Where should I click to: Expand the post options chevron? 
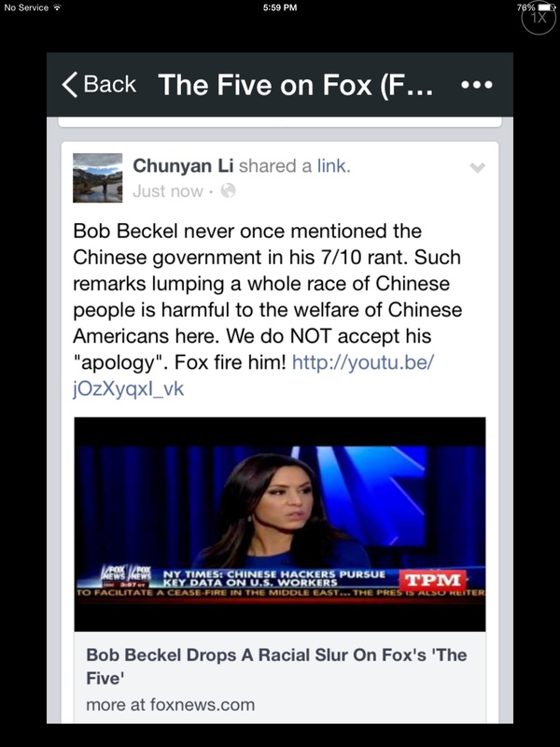pyautogui.click(x=477, y=168)
